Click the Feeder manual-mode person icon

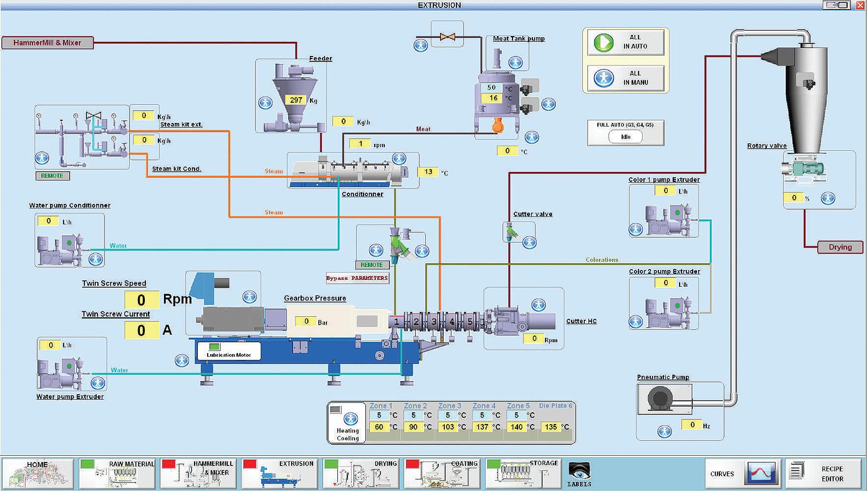(266, 103)
